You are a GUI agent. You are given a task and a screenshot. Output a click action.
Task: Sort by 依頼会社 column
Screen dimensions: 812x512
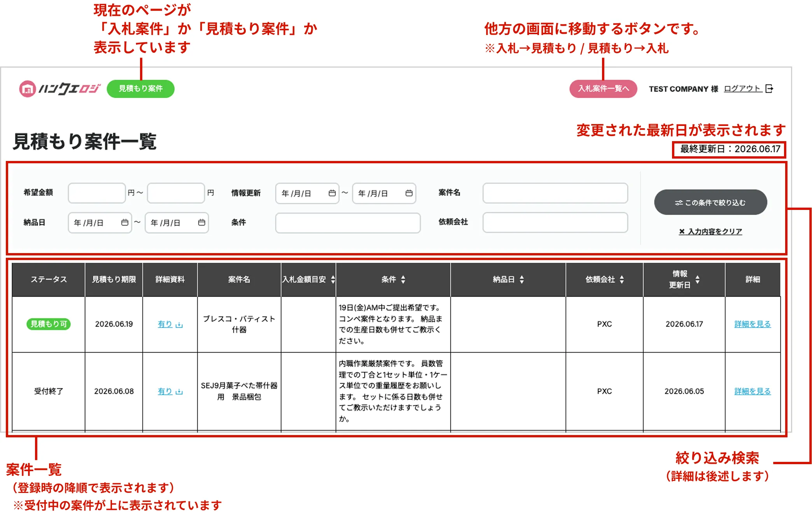click(621, 279)
